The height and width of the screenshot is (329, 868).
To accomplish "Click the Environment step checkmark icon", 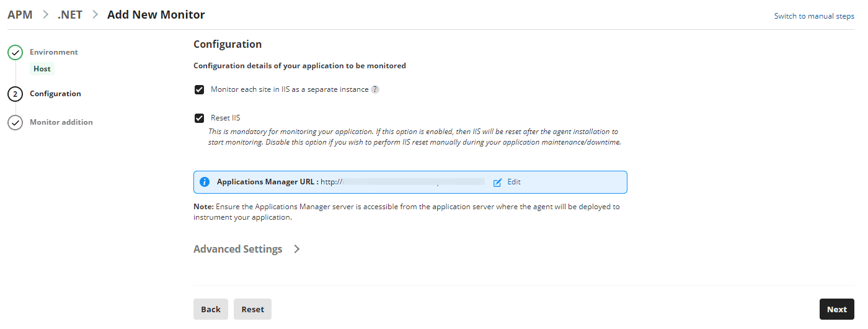I will 15,53.
